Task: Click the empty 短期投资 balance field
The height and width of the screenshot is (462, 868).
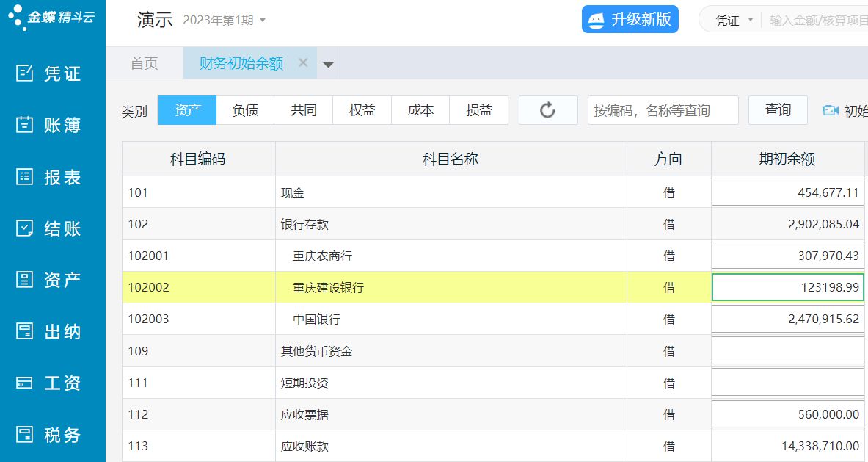Action: tap(788, 382)
